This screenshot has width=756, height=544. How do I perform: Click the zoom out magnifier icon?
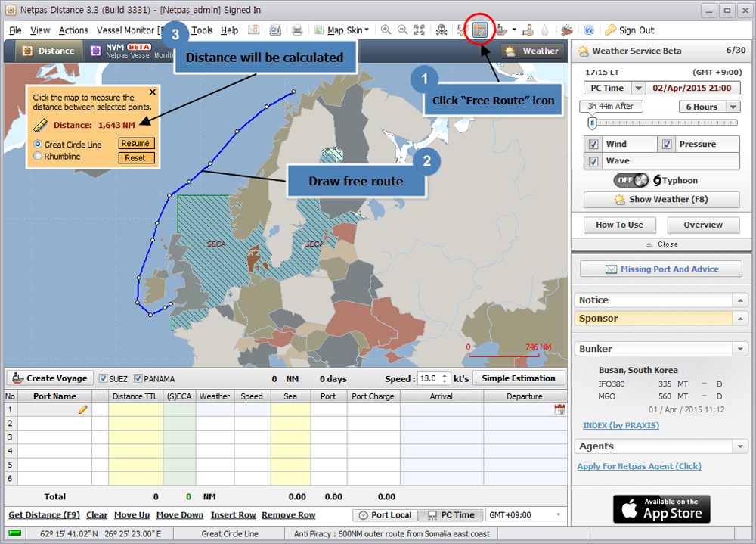402,30
